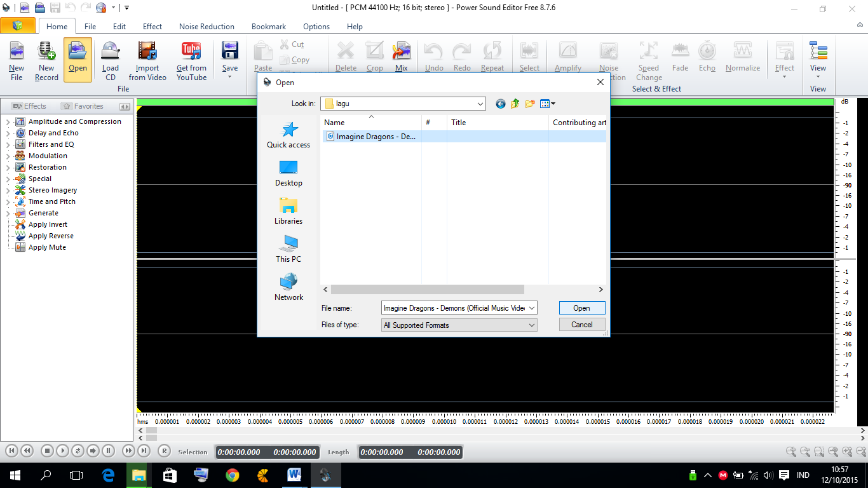Click the vertical zoom out icon
The image size is (868, 488).
point(860,452)
